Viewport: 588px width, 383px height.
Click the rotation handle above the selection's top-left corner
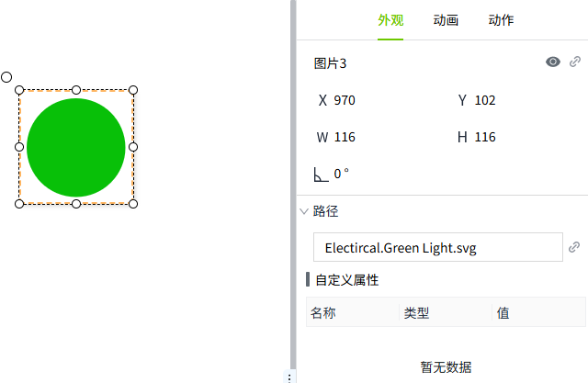point(6,77)
